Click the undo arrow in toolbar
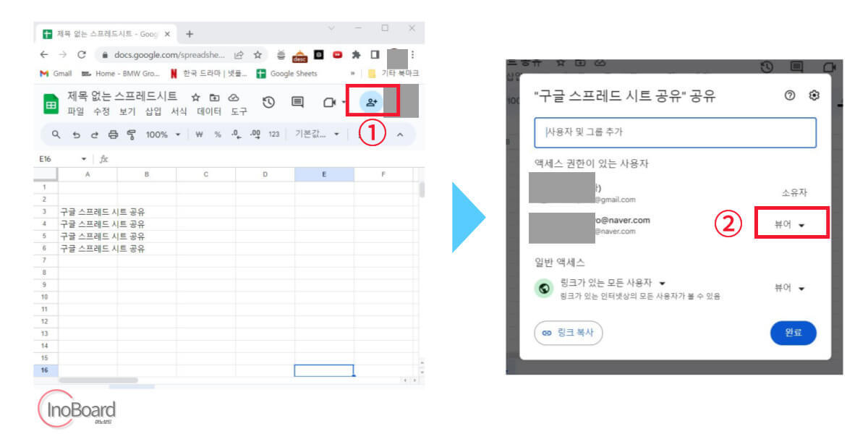 (x=76, y=135)
